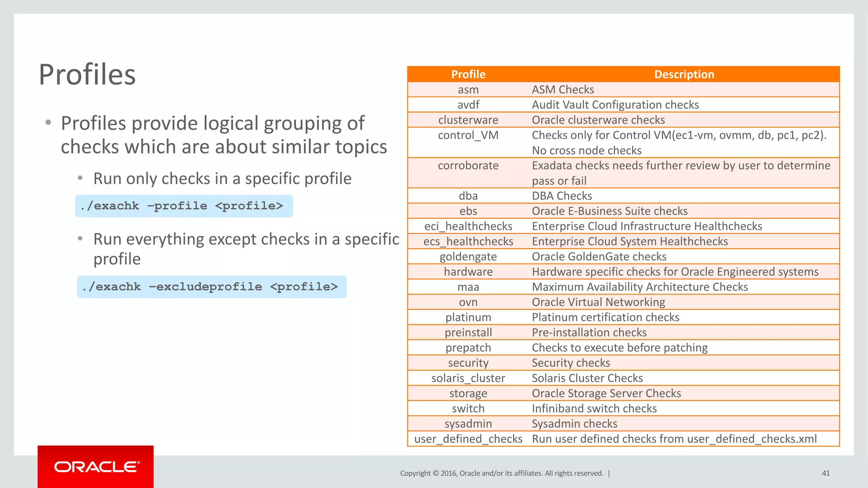The image size is (868, 488).
Task: Click slide number 41
Action: 826,473
